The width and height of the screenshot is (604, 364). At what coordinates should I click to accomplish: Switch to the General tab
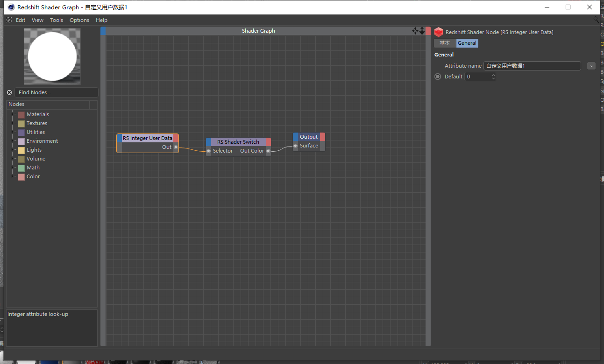(467, 43)
